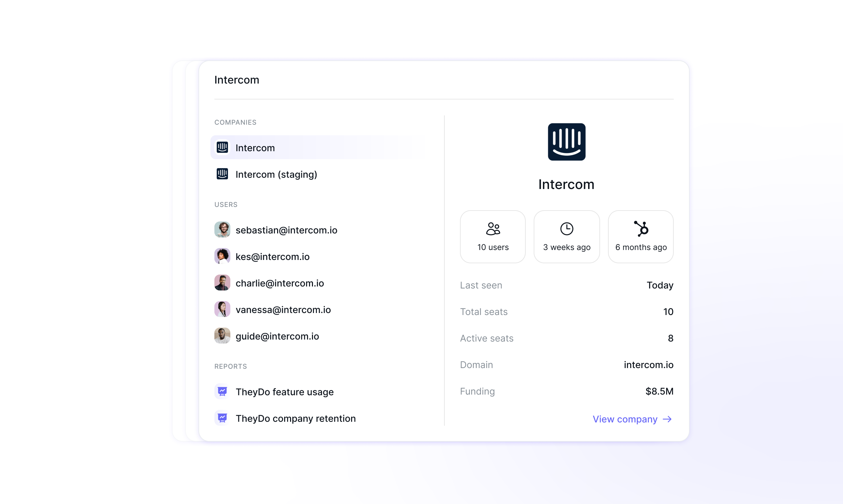Click the Last seen value Today
This screenshot has width=843, height=504.
(660, 285)
